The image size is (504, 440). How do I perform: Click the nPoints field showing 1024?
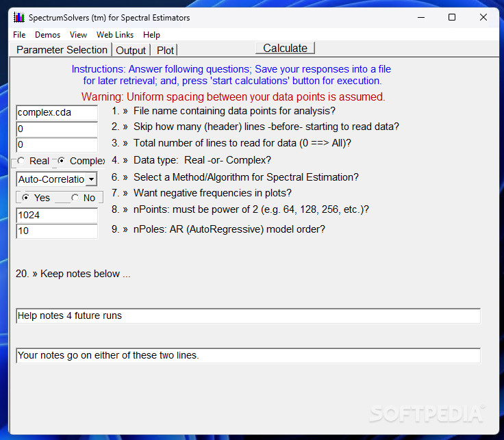(x=57, y=215)
